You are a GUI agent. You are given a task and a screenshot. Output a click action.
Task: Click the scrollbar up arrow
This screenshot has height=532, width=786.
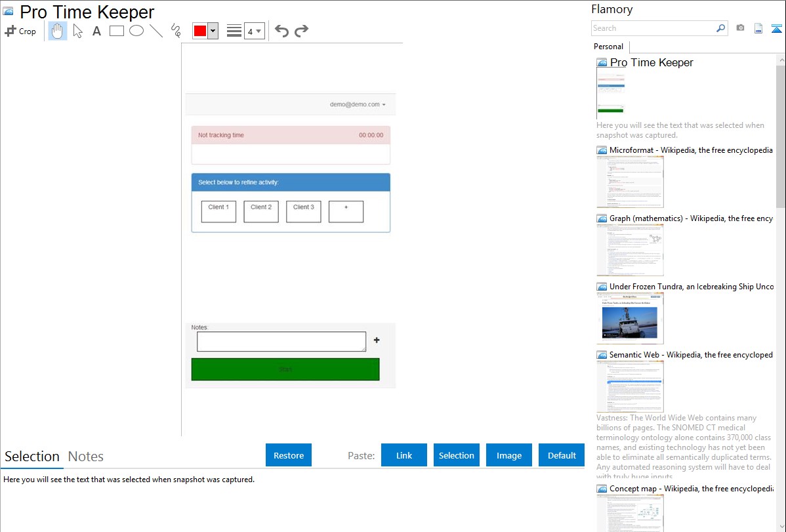[x=781, y=60]
